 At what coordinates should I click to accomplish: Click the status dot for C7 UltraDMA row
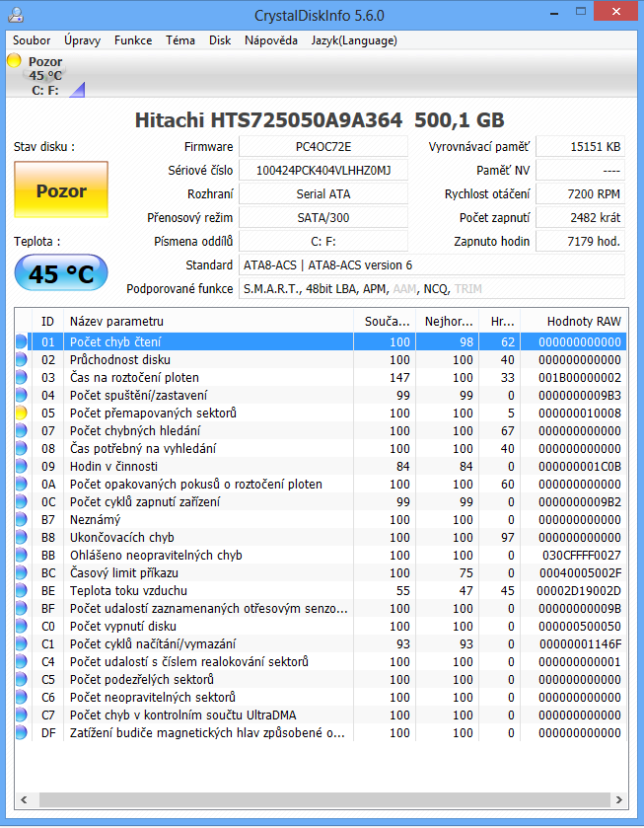click(21, 715)
